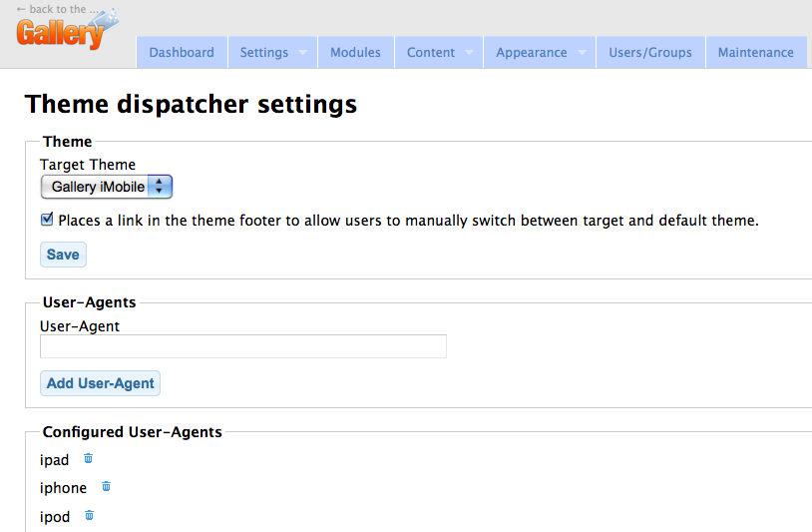Switch to the Maintenance tab
This screenshot has width=812, height=532.
coord(756,52)
